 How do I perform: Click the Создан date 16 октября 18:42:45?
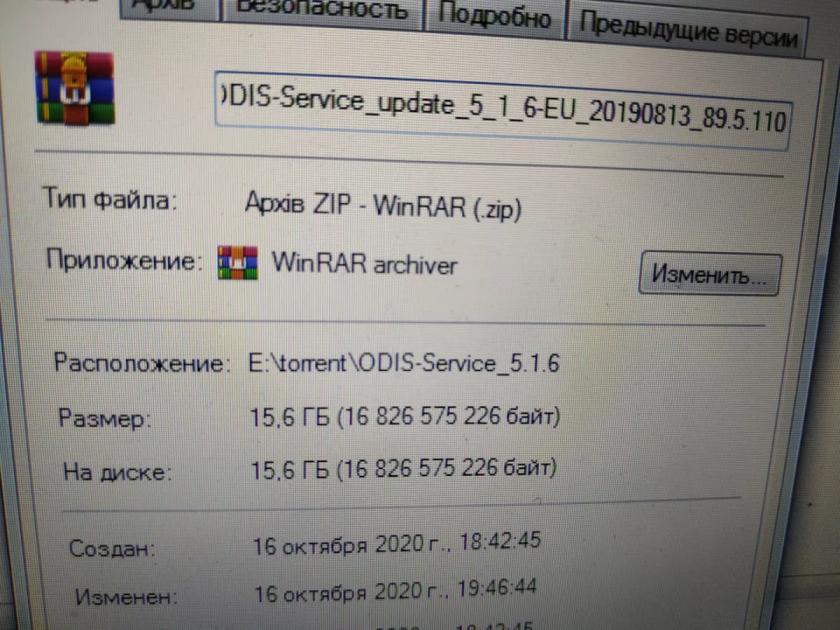coord(397,543)
